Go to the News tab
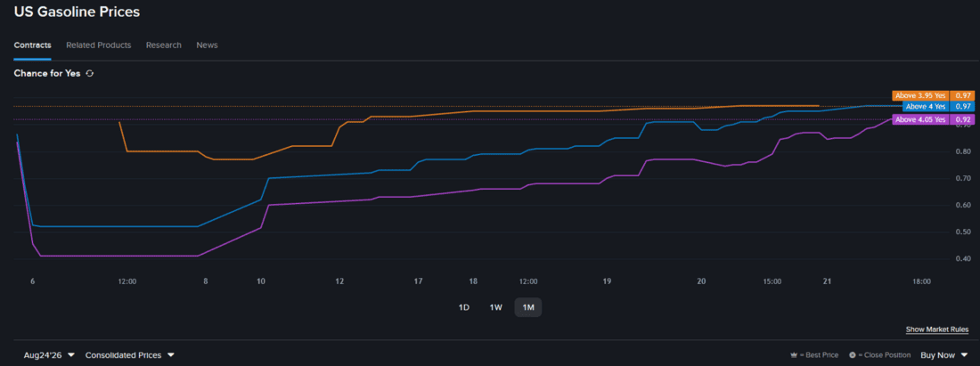 pos(207,45)
